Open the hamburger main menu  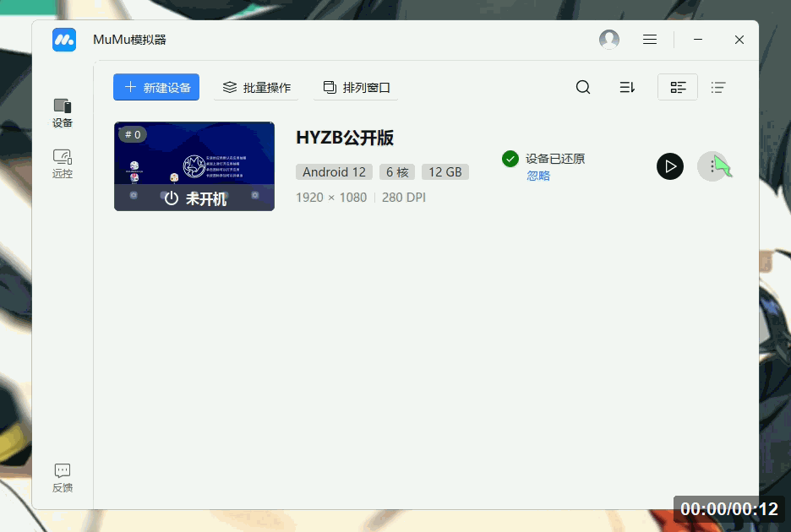pyautogui.click(x=650, y=40)
